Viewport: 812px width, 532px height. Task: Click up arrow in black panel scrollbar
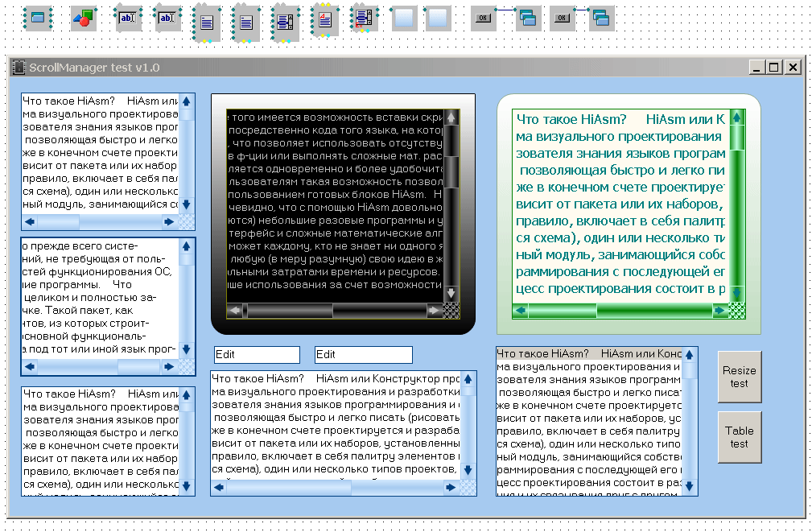pos(451,118)
